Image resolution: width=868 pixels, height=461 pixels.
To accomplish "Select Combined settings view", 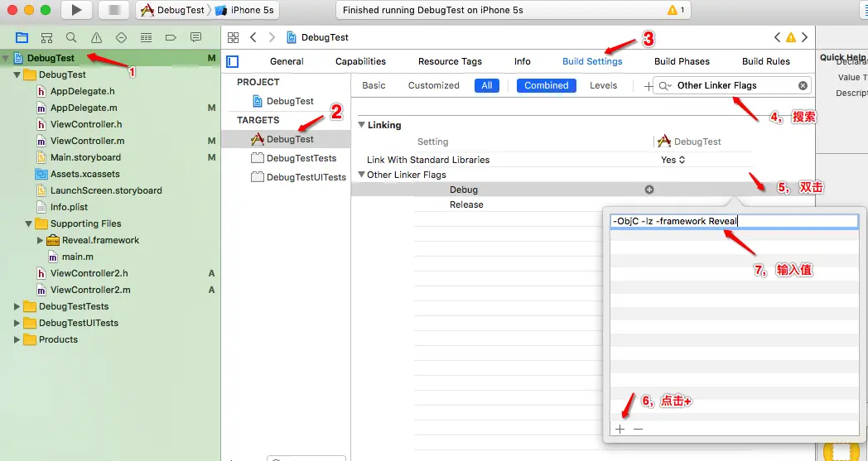I will 547,85.
